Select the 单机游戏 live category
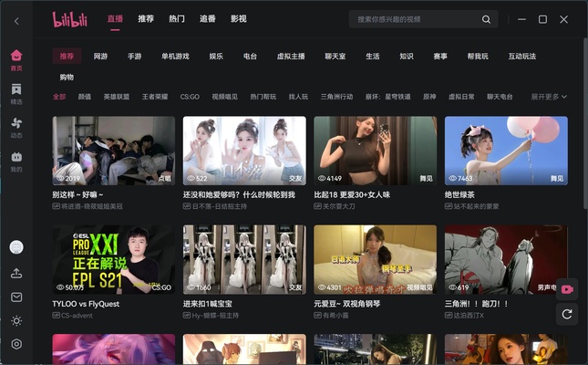588x365 pixels. (x=175, y=57)
